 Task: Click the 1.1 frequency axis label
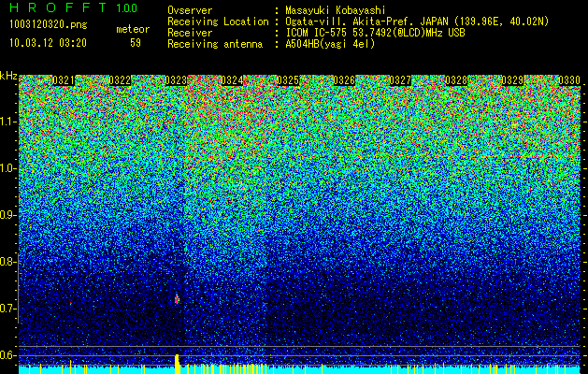point(7,122)
